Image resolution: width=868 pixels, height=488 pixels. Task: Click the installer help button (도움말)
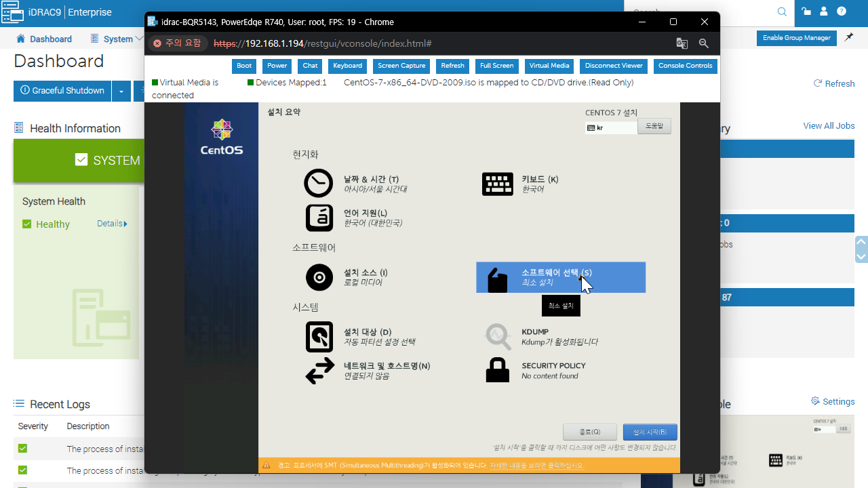coord(654,126)
